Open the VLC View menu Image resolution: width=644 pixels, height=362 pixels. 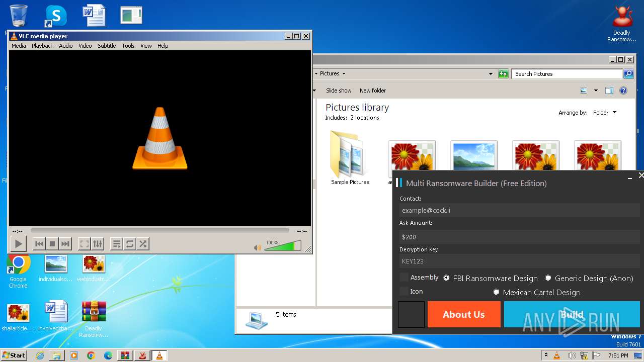pyautogui.click(x=146, y=46)
